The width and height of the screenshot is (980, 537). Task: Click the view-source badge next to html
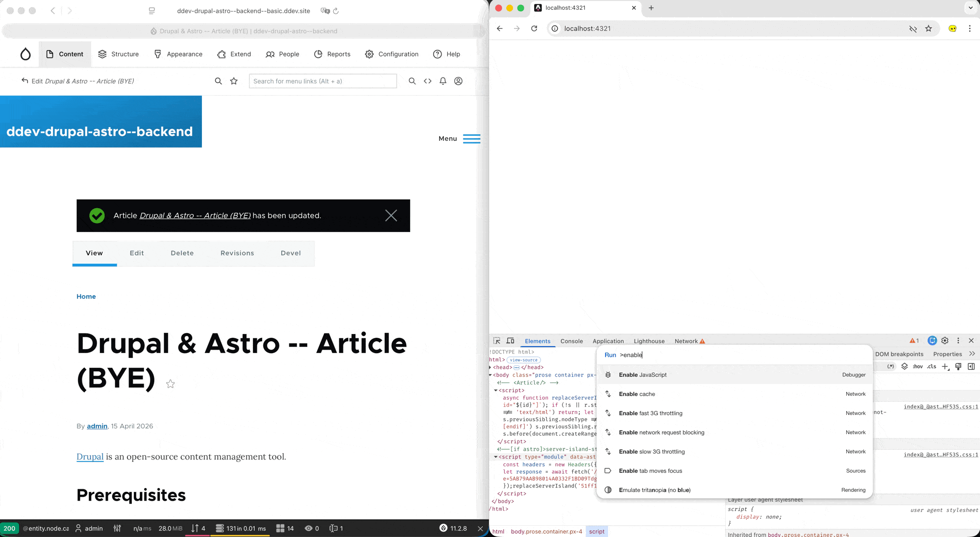[x=523, y=360]
